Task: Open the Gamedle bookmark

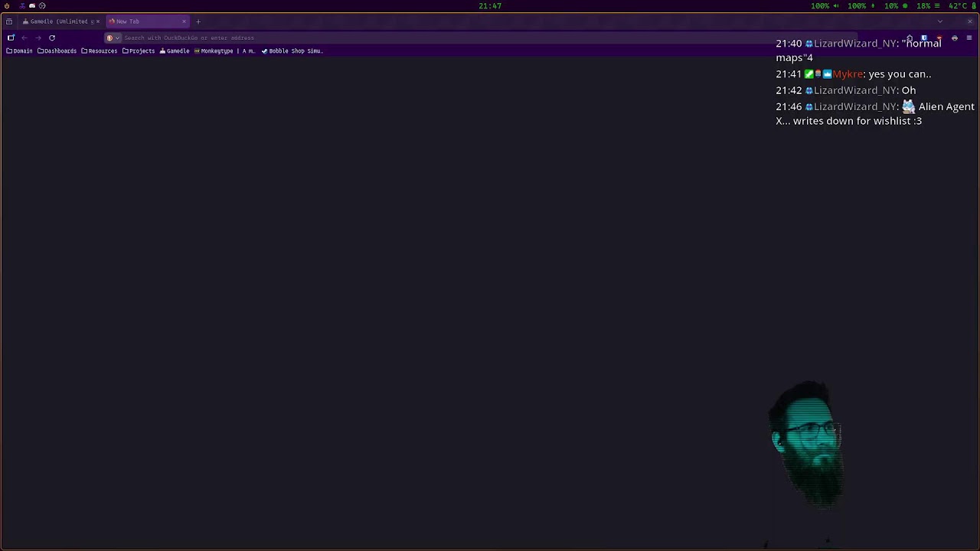Action: 175,51
